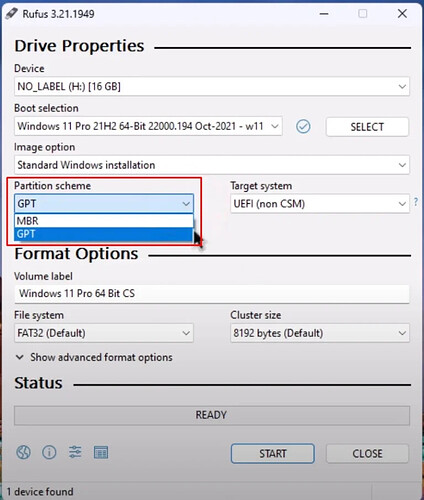
Task: Open the language globe icon
Action: tap(23, 452)
